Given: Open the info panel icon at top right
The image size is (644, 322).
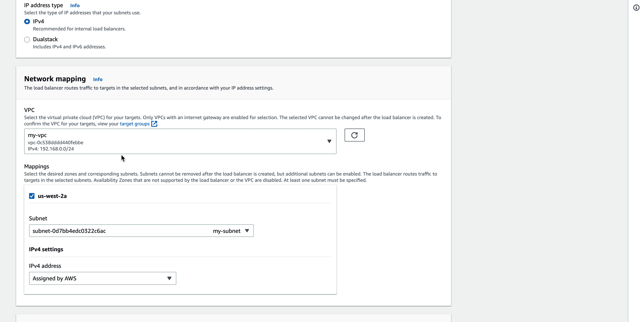Looking at the screenshot, I should (636, 8).
